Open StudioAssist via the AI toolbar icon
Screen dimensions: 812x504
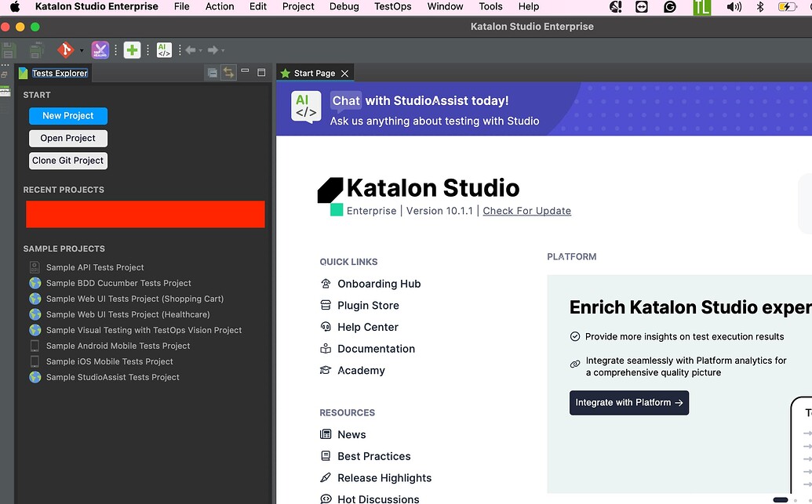(164, 49)
